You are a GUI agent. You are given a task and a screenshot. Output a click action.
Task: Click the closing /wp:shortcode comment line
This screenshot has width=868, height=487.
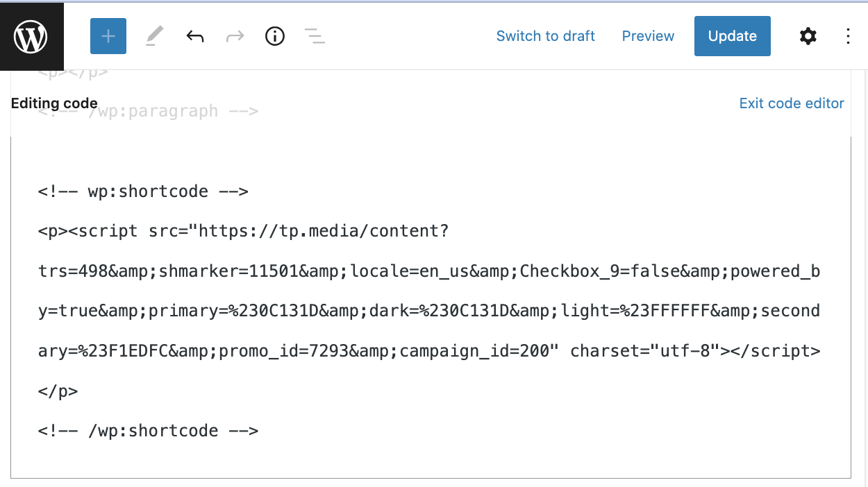click(149, 431)
